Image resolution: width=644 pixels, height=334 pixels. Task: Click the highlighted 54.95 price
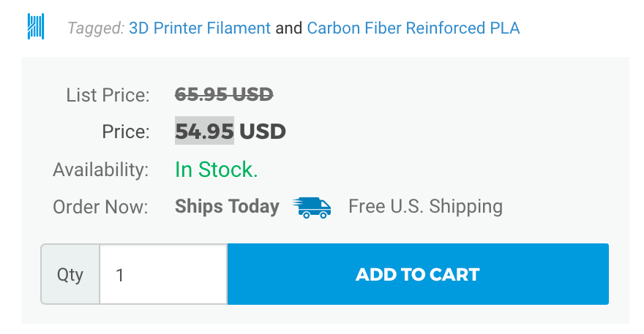204,132
